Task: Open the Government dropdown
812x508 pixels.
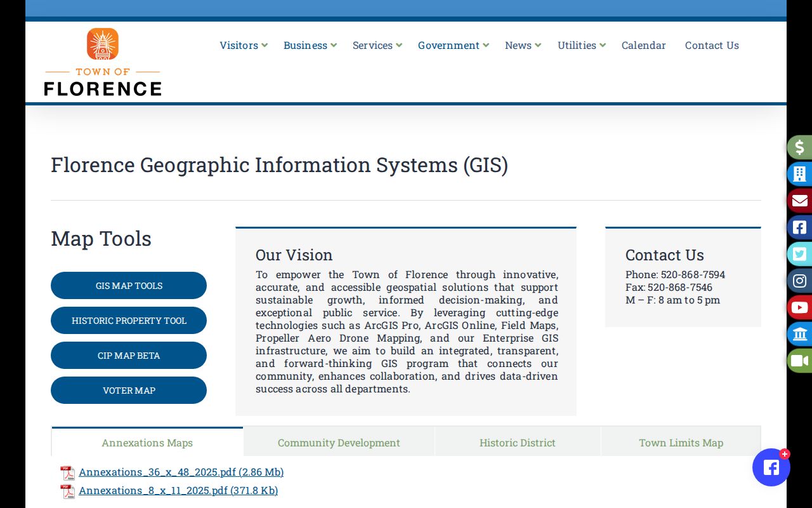Action: pyautogui.click(x=454, y=45)
